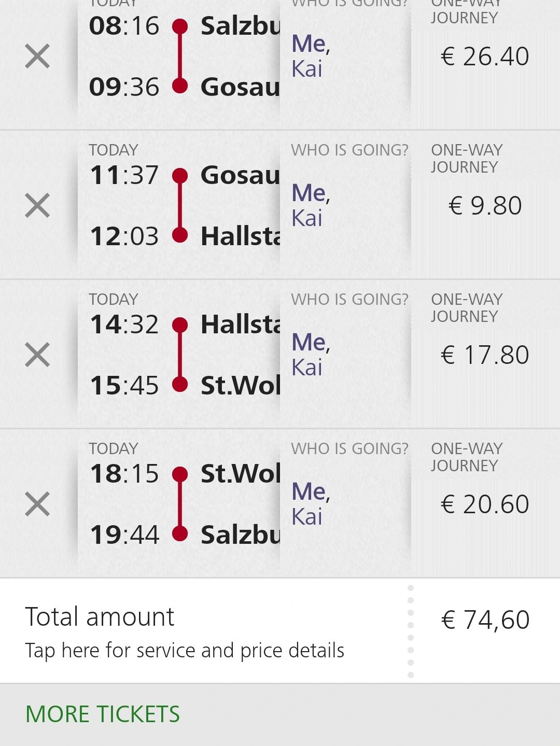Open the 18:15 St.Wolfgang to Salzburg journey details

(x=179, y=504)
